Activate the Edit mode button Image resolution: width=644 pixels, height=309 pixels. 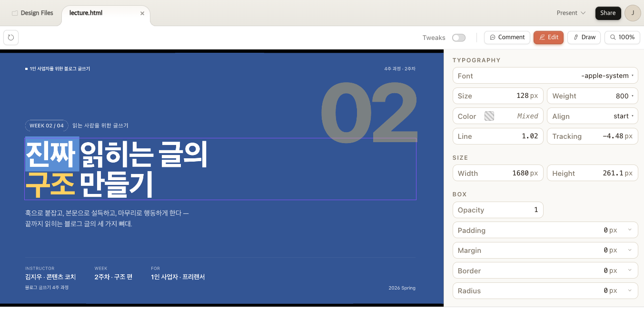coord(548,38)
